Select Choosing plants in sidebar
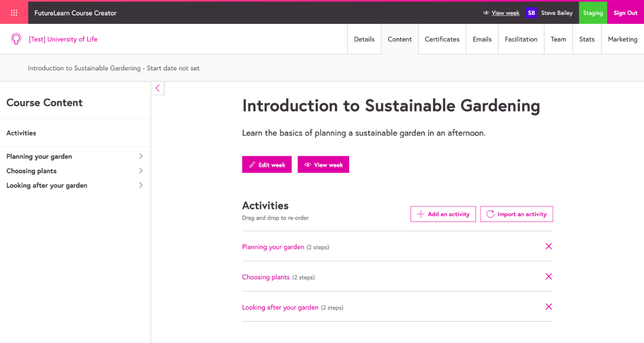 pyautogui.click(x=31, y=171)
